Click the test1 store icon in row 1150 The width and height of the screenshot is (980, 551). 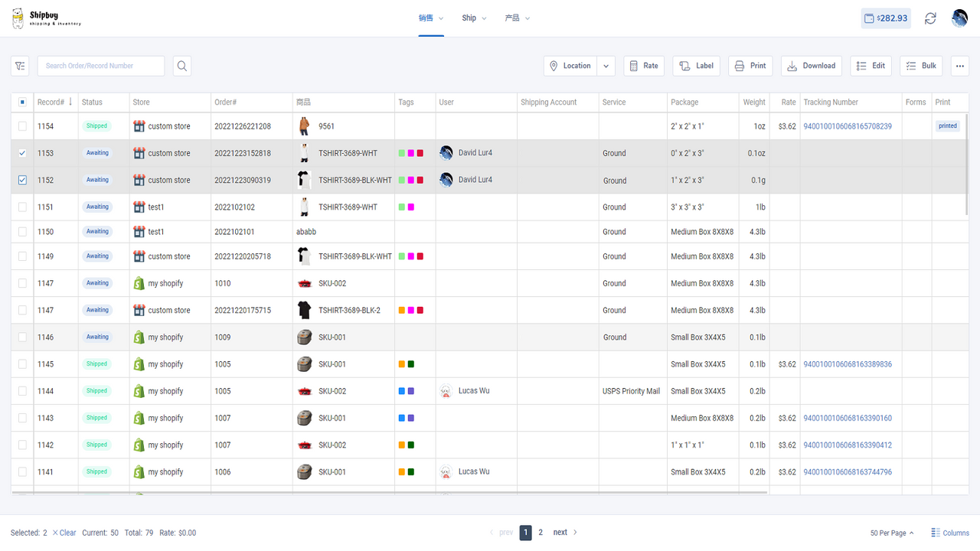139,231
